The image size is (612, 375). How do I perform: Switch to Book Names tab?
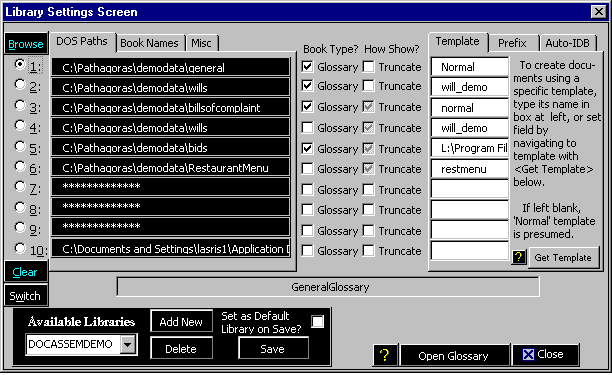coord(149,43)
